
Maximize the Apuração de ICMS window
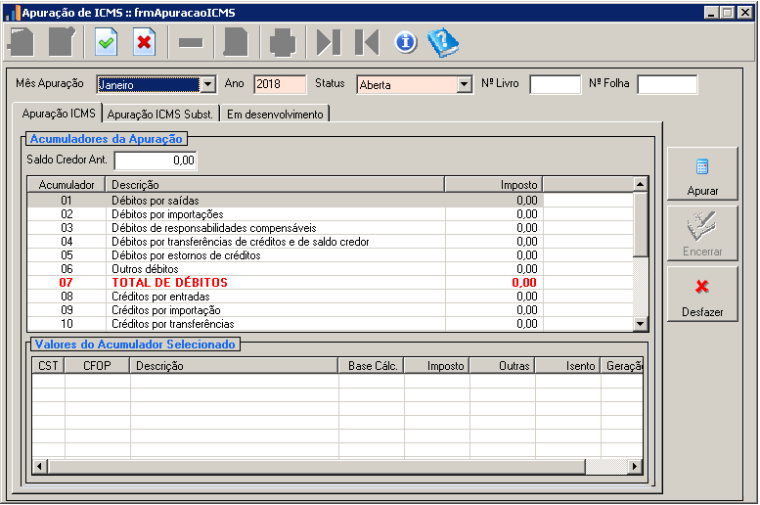point(728,13)
